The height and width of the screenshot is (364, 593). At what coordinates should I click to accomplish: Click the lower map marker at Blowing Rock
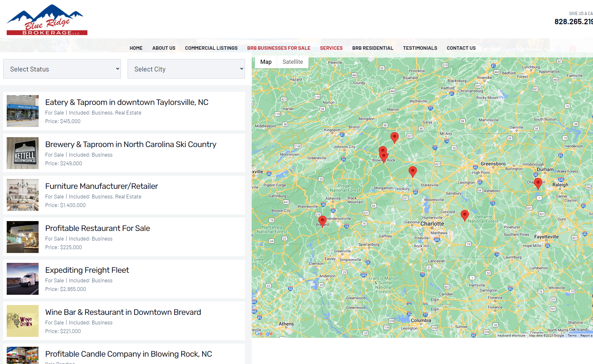click(x=384, y=157)
